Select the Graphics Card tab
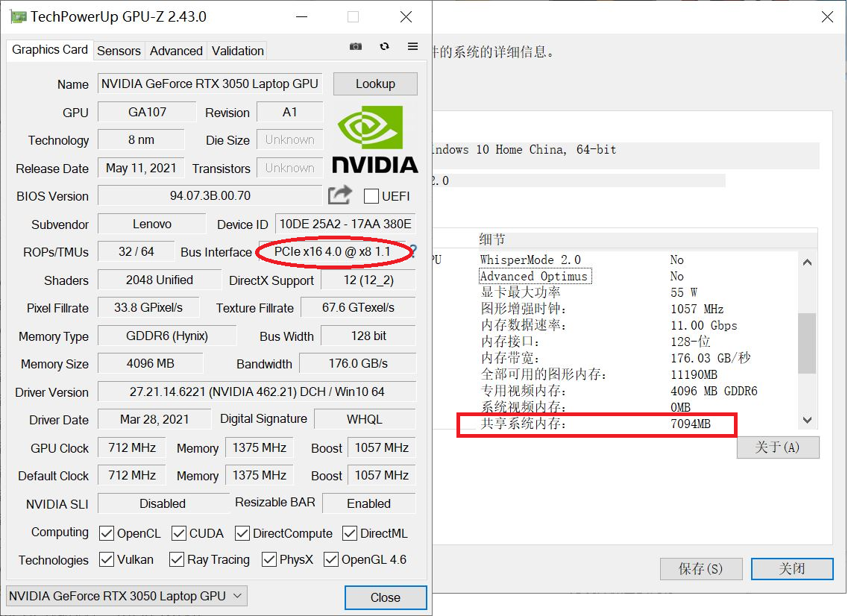 (50, 50)
